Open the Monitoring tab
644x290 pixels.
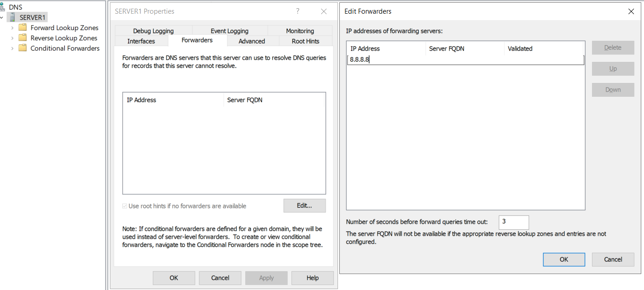(x=300, y=31)
